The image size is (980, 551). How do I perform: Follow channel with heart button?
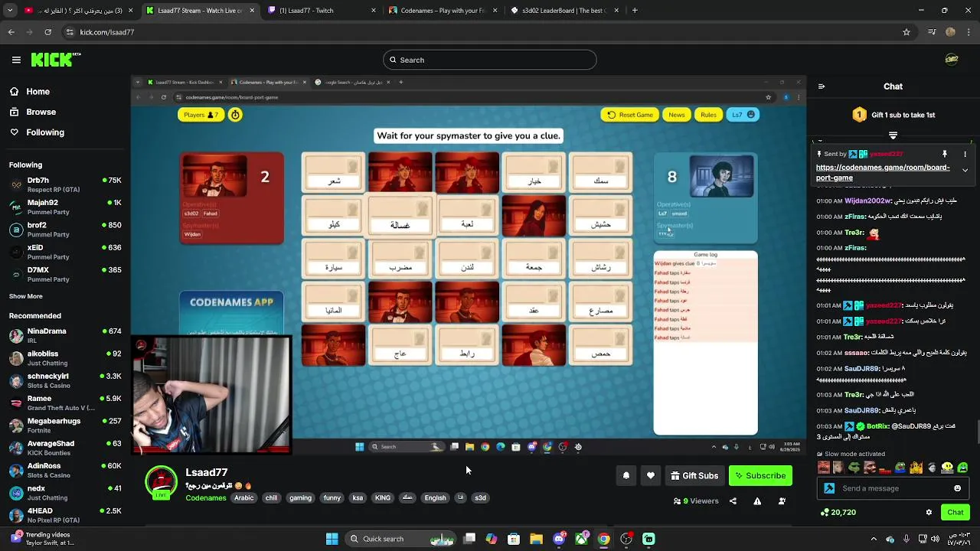point(651,476)
